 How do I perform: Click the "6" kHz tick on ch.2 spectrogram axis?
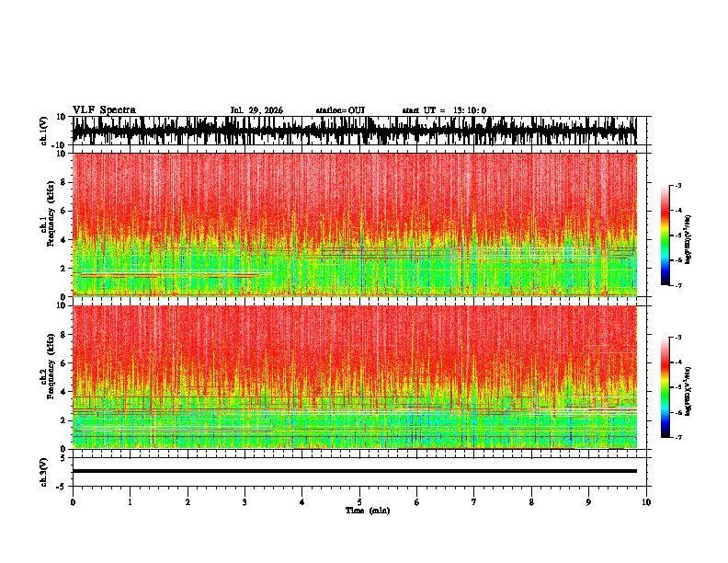pyautogui.click(x=64, y=362)
